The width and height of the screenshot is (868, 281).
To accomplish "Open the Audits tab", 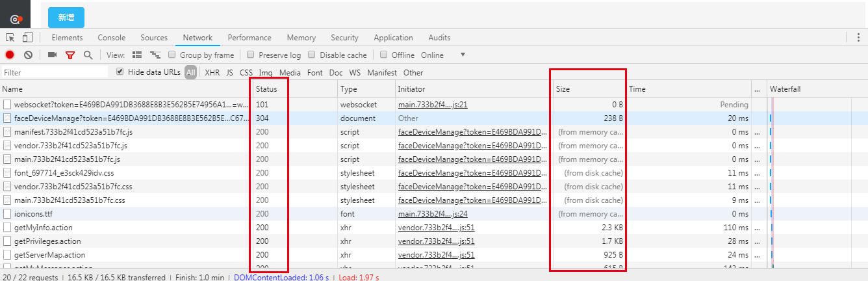I will (x=439, y=38).
